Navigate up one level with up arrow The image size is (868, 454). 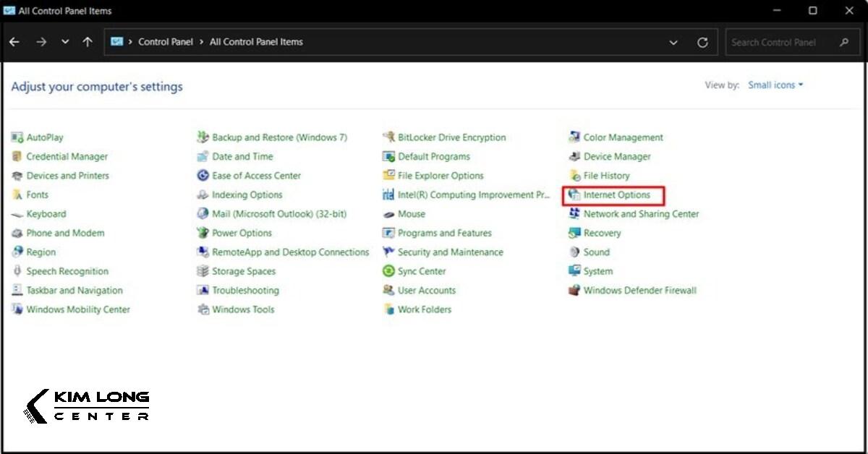pyautogui.click(x=88, y=42)
